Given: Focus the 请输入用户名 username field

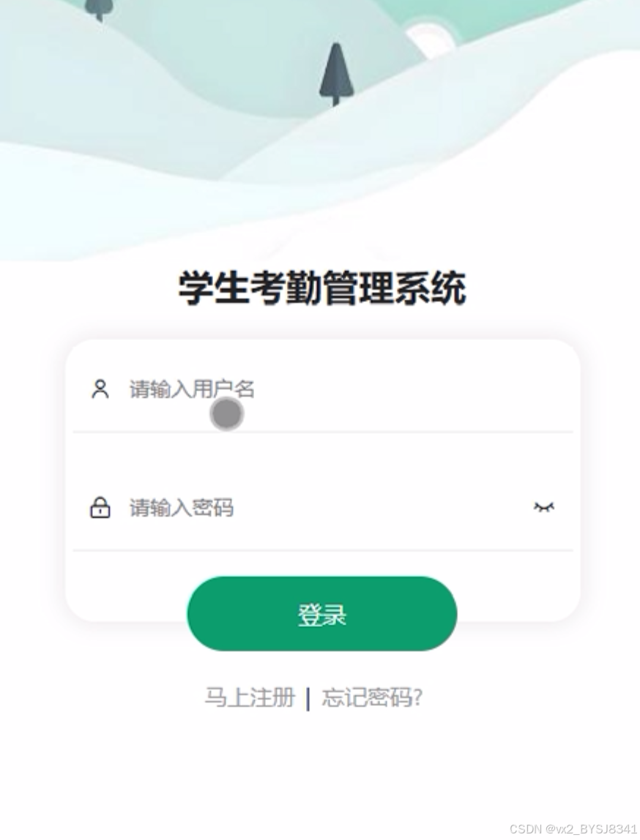Looking at the screenshot, I should click(x=323, y=389).
